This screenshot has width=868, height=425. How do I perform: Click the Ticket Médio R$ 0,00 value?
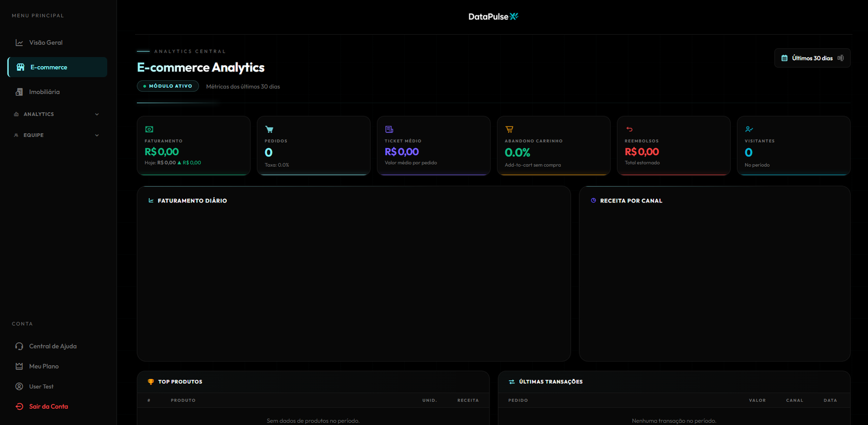pyautogui.click(x=401, y=152)
